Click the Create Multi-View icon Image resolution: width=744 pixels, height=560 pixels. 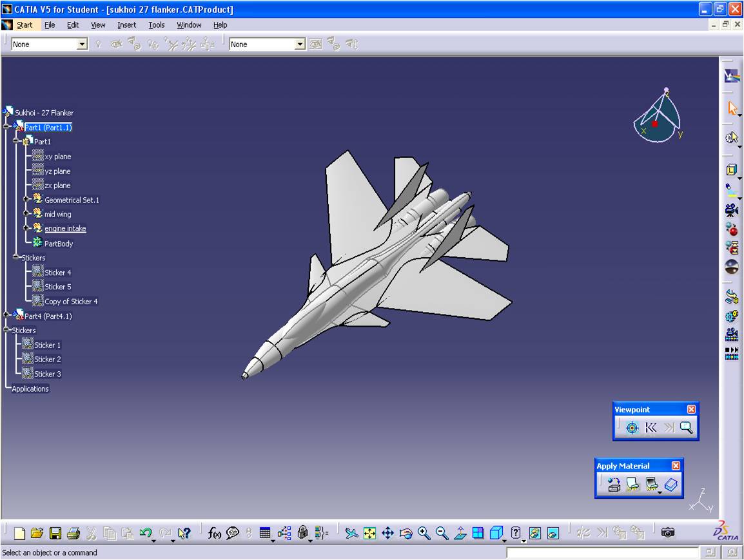point(478,533)
